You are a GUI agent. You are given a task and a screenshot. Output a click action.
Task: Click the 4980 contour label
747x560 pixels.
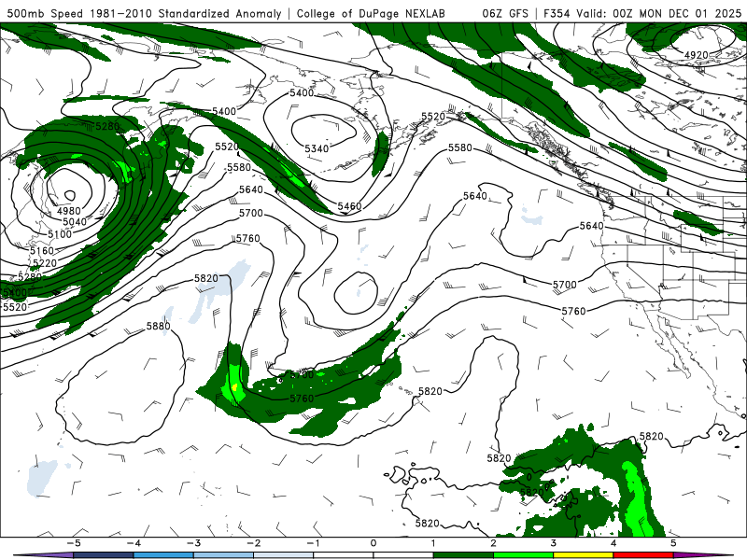click(x=68, y=211)
